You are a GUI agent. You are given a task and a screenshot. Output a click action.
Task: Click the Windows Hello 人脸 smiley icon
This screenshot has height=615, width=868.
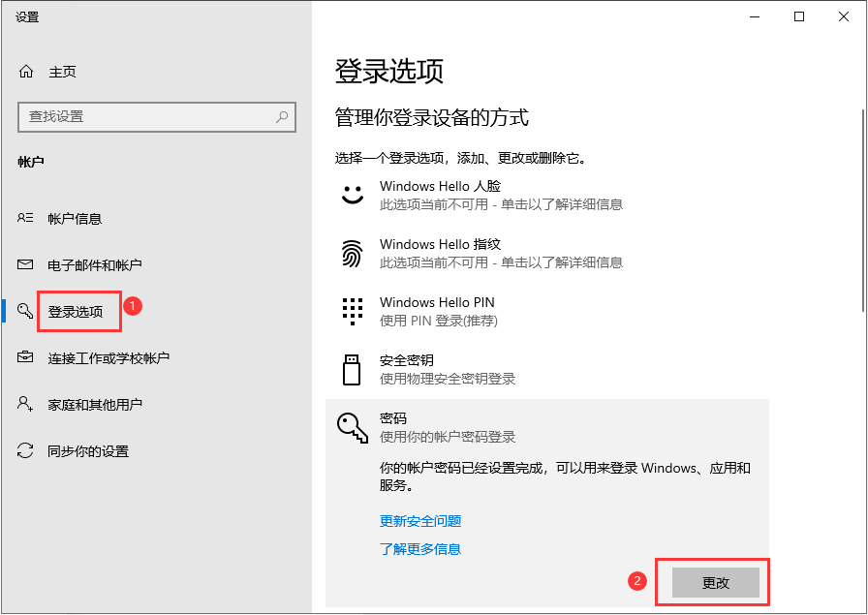(352, 195)
